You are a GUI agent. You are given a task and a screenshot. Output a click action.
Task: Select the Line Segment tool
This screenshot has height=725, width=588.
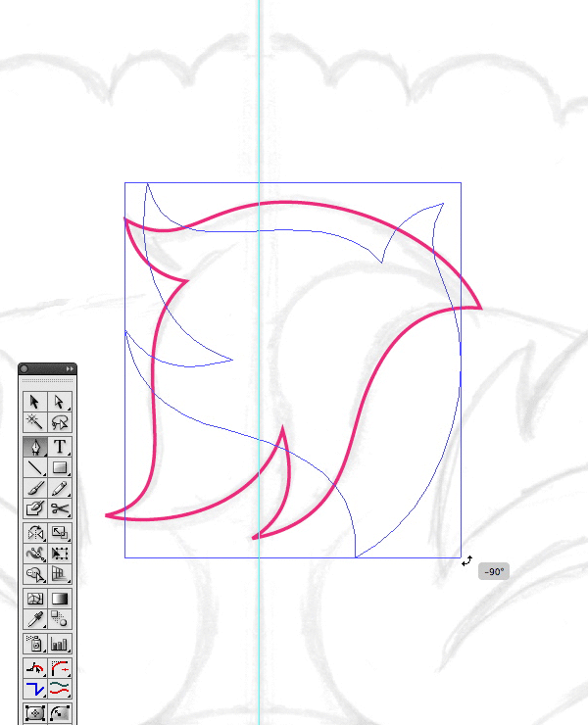(35, 467)
